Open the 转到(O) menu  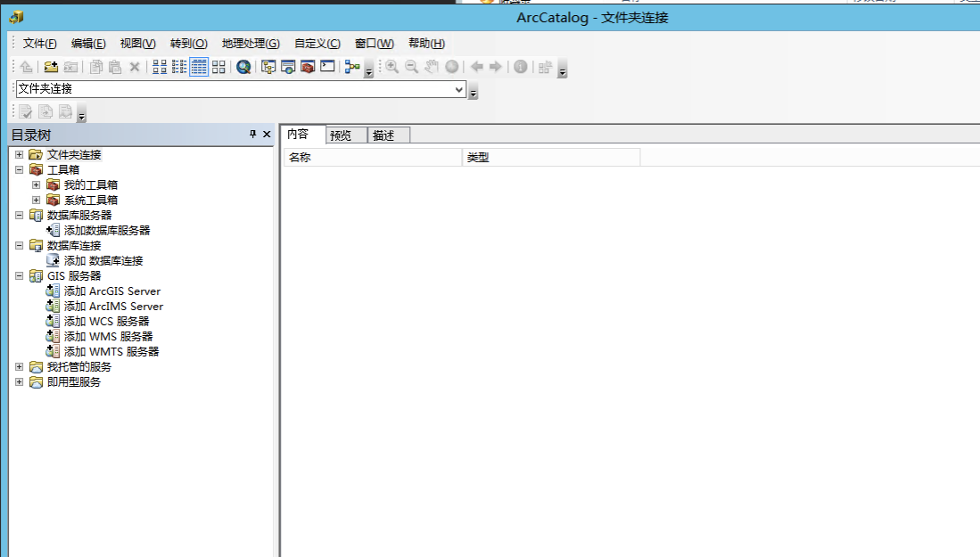(x=188, y=43)
